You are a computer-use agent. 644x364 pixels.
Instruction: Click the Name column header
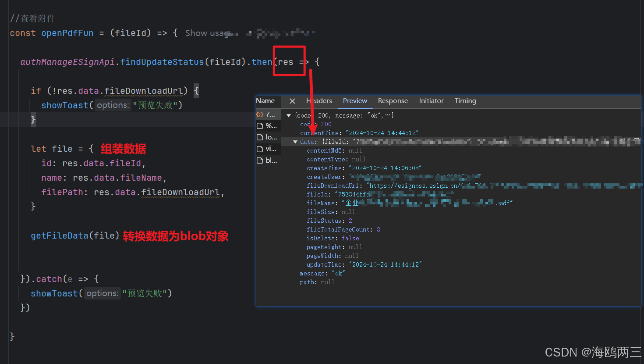[x=265, y=101]
